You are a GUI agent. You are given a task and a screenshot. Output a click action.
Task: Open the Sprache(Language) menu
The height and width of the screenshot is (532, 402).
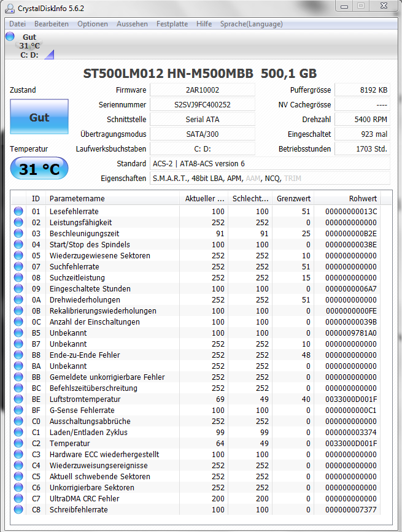[x=251, y=24]
